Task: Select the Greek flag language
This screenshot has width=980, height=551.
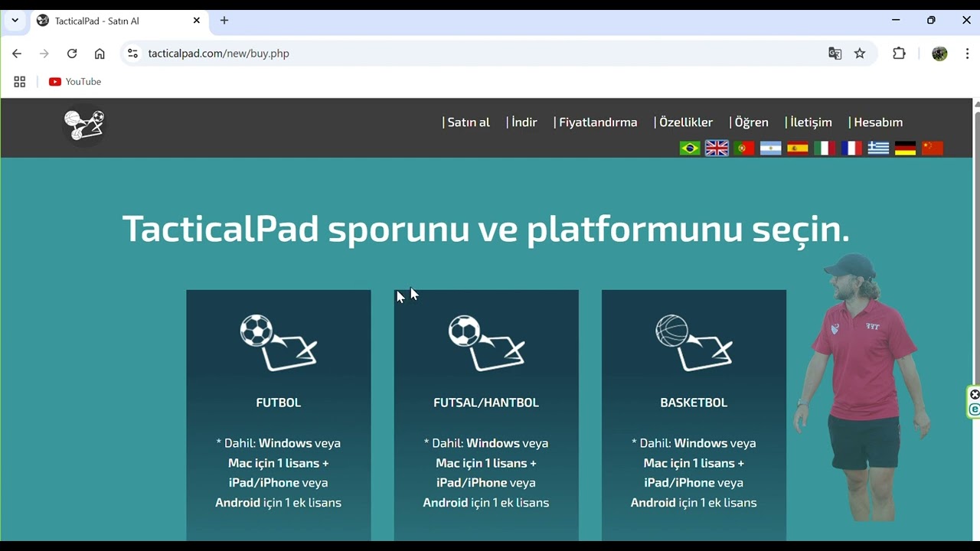Action: tap(878, 148)
